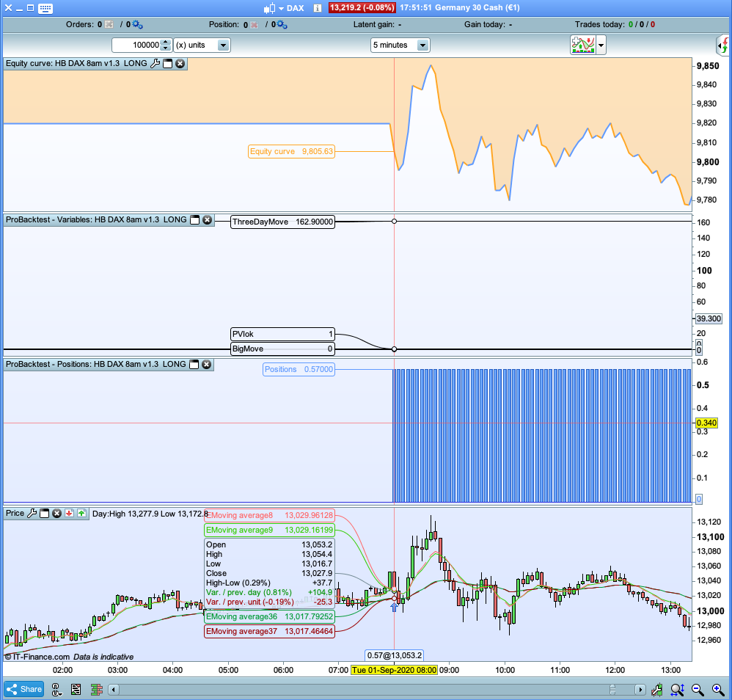The width and height of the screenshot is (732, 700).
Task: Click the EMoving average8 label
Action: tap(269, 516)
